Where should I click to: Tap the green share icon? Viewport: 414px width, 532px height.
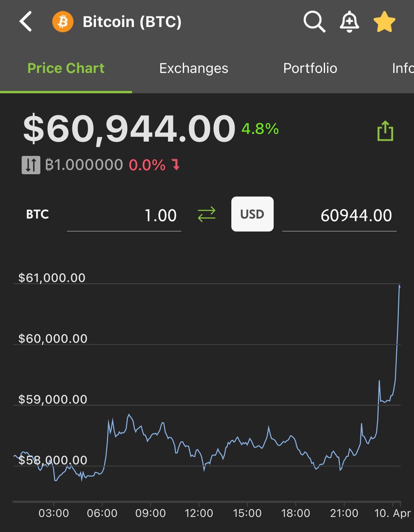(x=385, y=131)
